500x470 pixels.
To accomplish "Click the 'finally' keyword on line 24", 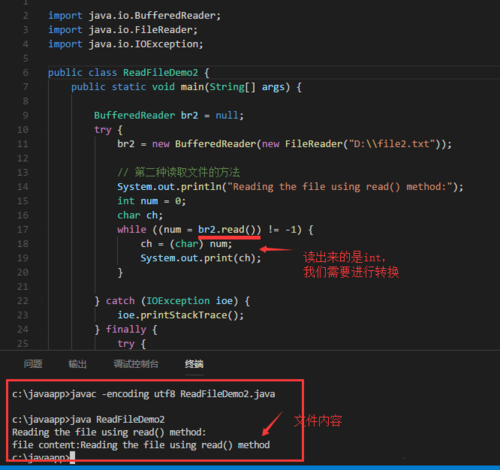I will coord(126,330).
